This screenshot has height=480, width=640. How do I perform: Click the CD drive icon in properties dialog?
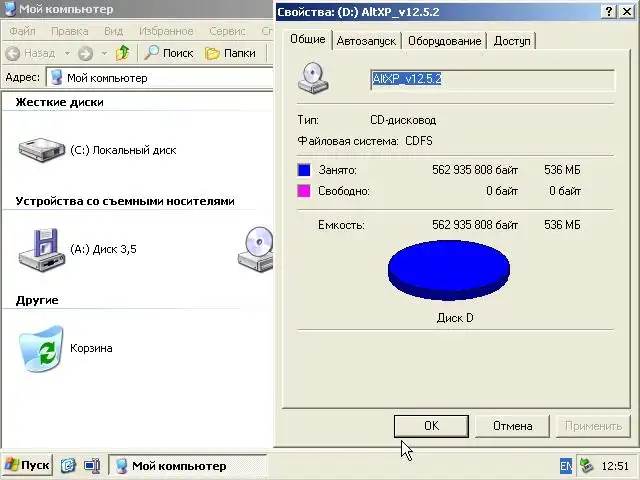click(x=313, y=78)
